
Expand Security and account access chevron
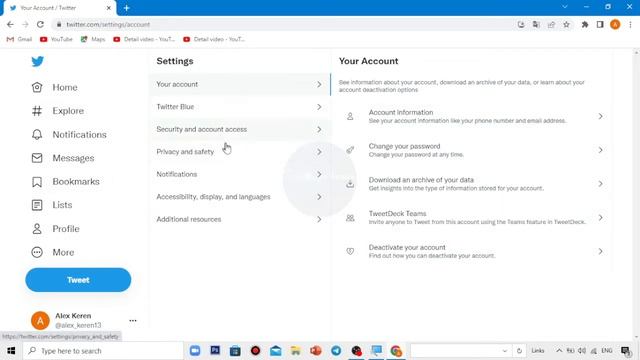pyautogui.click(x=319, y=129)
